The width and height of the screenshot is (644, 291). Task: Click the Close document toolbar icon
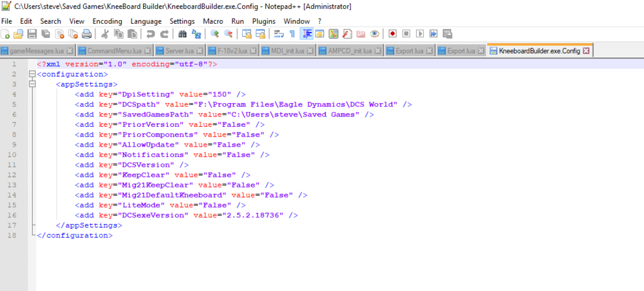[x=59, y=34]
